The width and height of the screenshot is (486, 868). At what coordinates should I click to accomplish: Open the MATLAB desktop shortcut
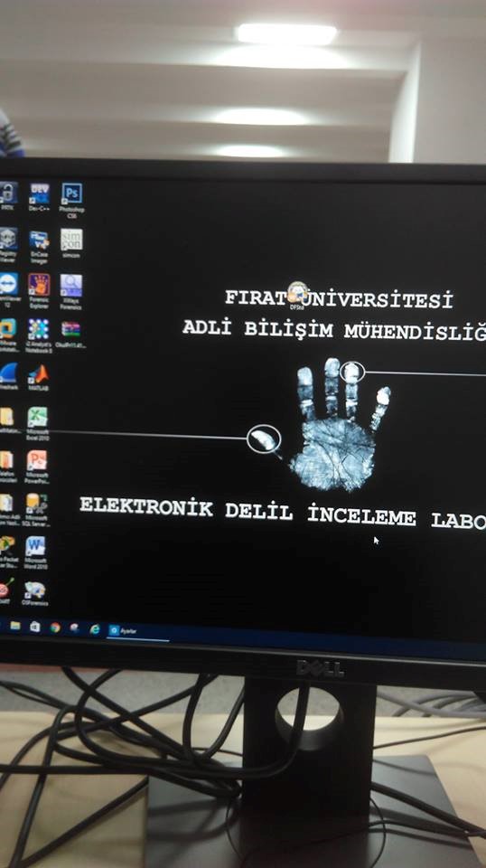pyautogui.click(x=38, y=379)
